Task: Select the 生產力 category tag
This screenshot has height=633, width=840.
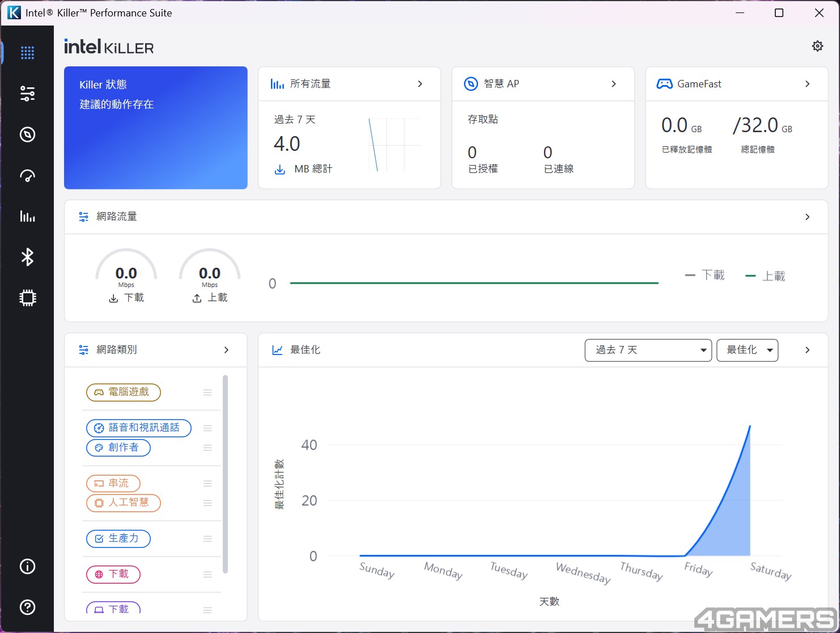Action: (x=118, y=539)
